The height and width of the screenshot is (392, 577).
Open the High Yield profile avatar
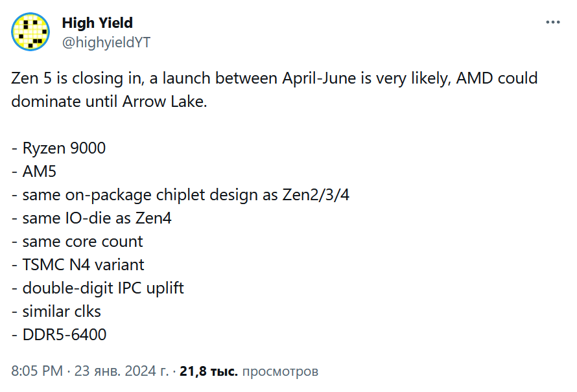(x=30, y=32)
